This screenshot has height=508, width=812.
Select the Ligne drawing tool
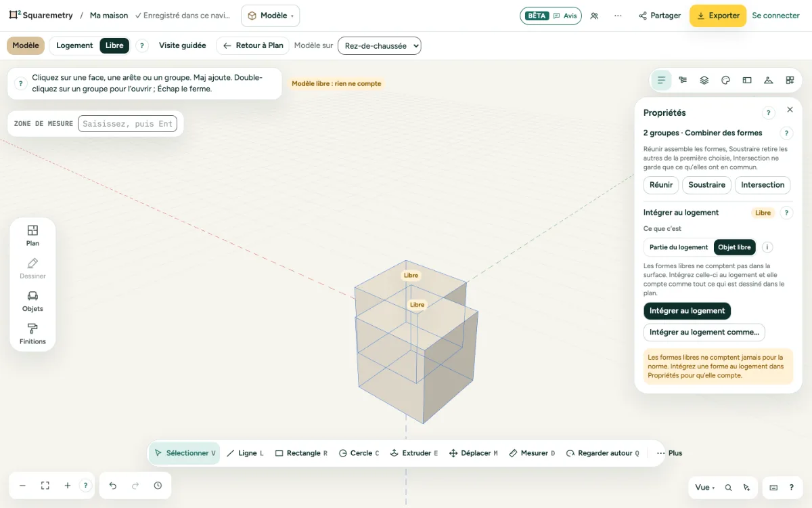click(244, 453)
